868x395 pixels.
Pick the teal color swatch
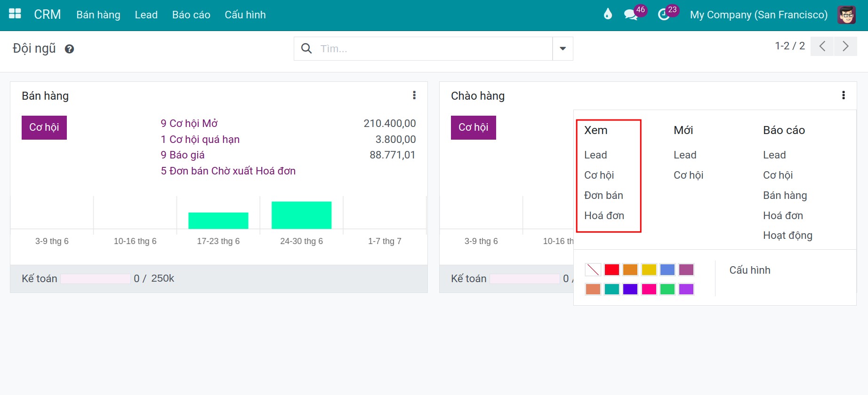[612, 289]
